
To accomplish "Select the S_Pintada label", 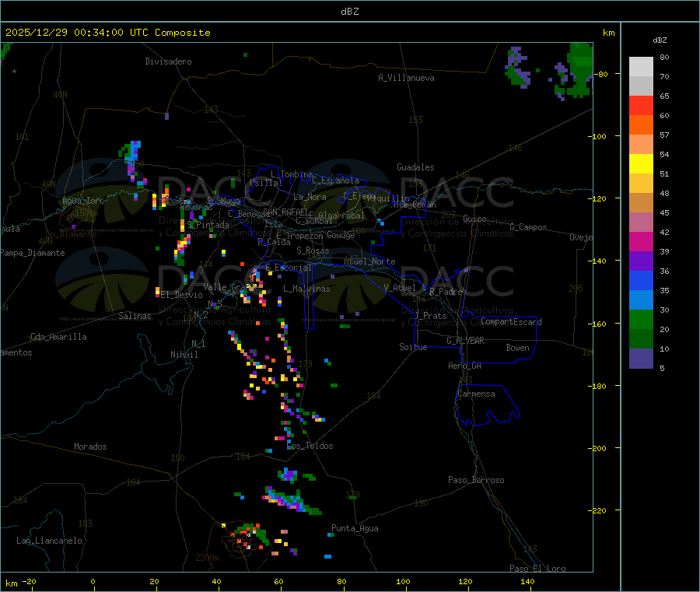I will pyautogui.click(x=208, y=225).
